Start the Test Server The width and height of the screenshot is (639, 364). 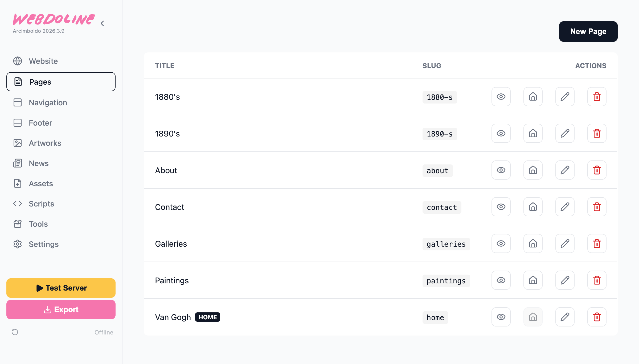(61, 288)
